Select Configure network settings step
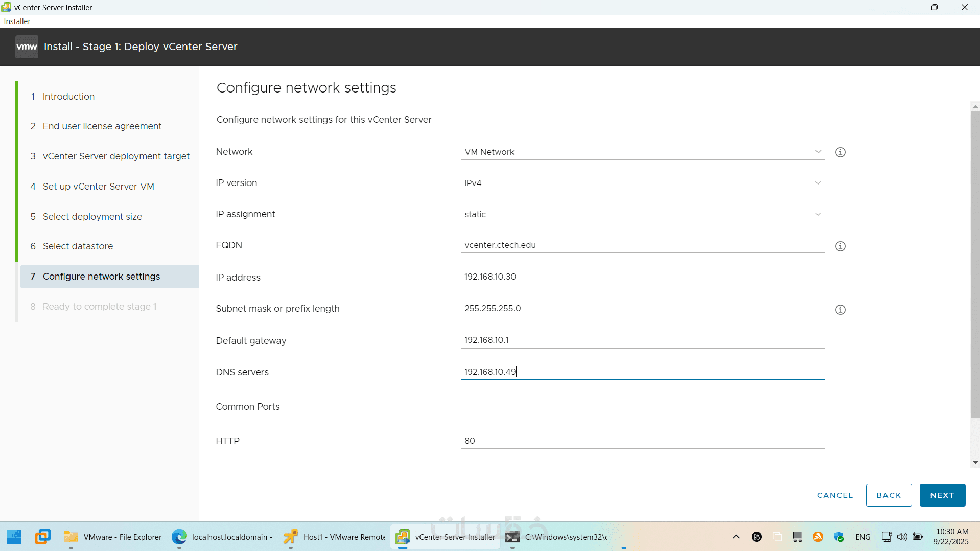980x551 pixels. [x=109, y=277]
